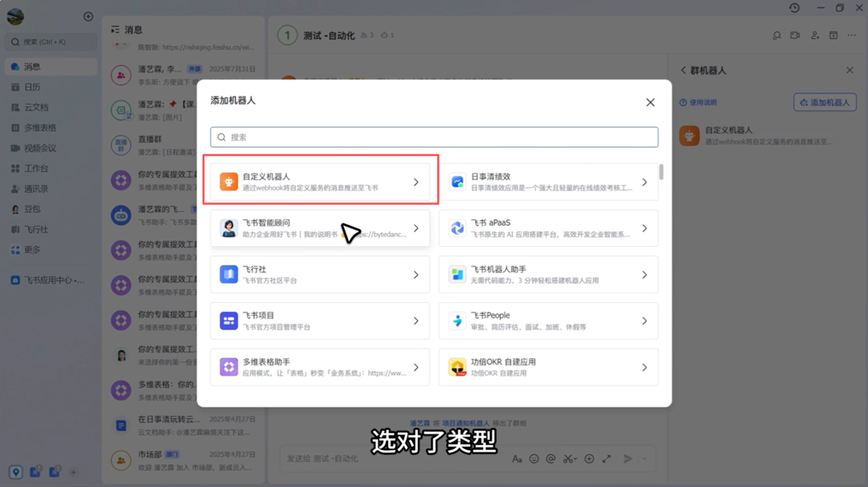Click the Aa text formatting icon

click(517, 459)
